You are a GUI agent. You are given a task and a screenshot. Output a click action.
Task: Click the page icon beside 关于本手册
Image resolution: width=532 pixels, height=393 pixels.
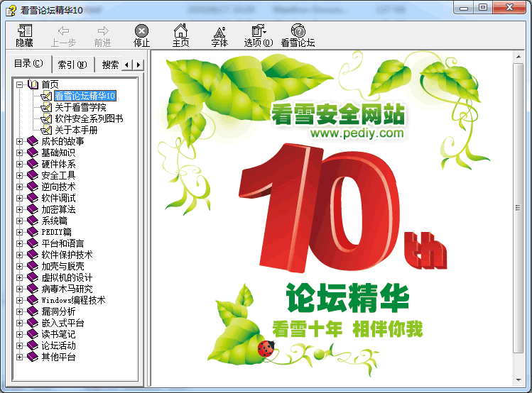point(46,130)
